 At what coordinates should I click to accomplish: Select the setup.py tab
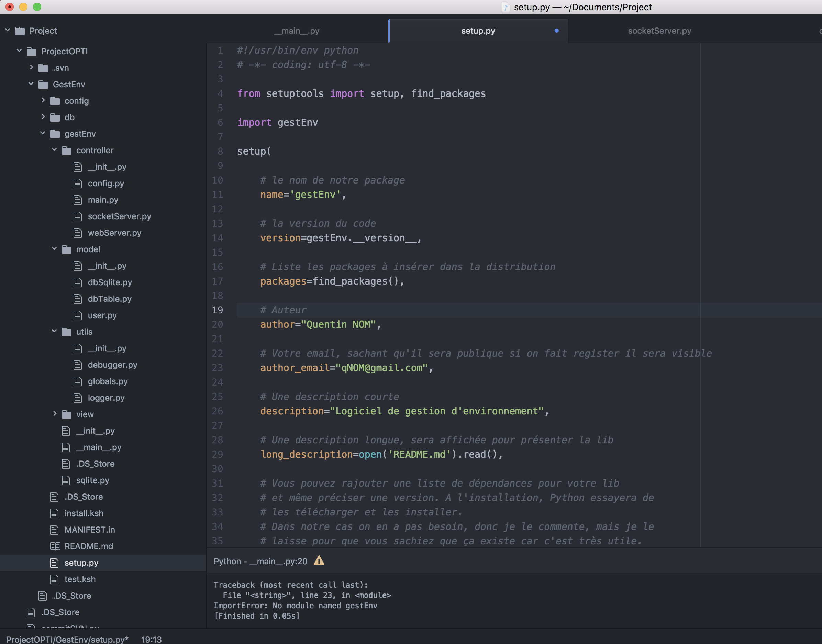pyautogui.click(x=478, y=31)
